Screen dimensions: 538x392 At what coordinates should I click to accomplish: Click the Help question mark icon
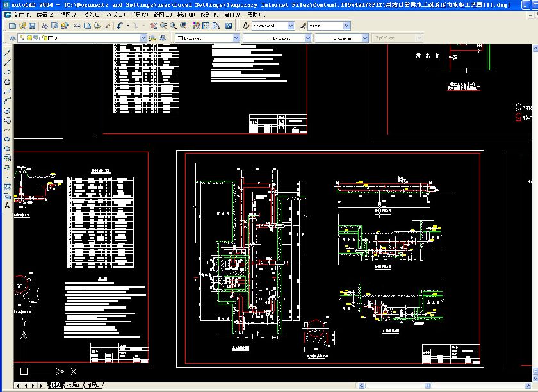click(x=229, y=26)
